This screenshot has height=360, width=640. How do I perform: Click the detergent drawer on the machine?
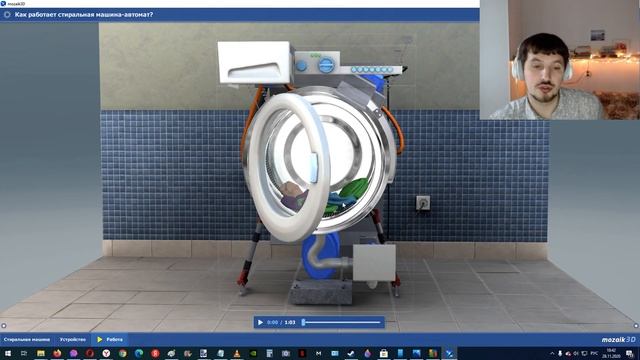point(255,62)
